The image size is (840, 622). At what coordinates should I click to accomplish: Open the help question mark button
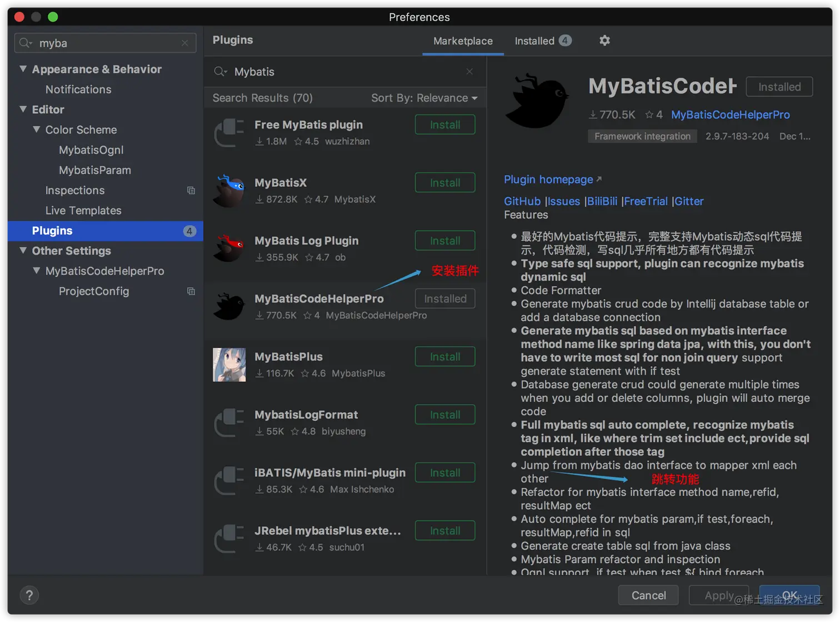(29, 595)
